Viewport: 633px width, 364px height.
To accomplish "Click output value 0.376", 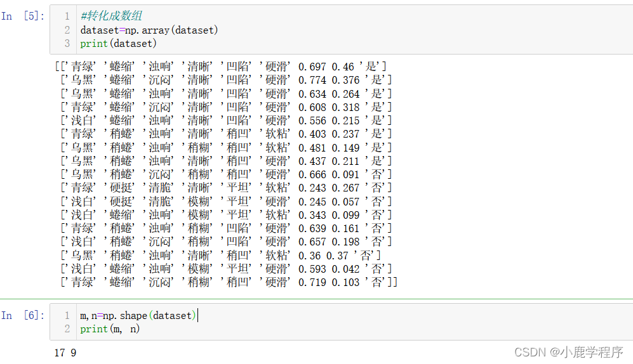I will (x=345, y=80).
